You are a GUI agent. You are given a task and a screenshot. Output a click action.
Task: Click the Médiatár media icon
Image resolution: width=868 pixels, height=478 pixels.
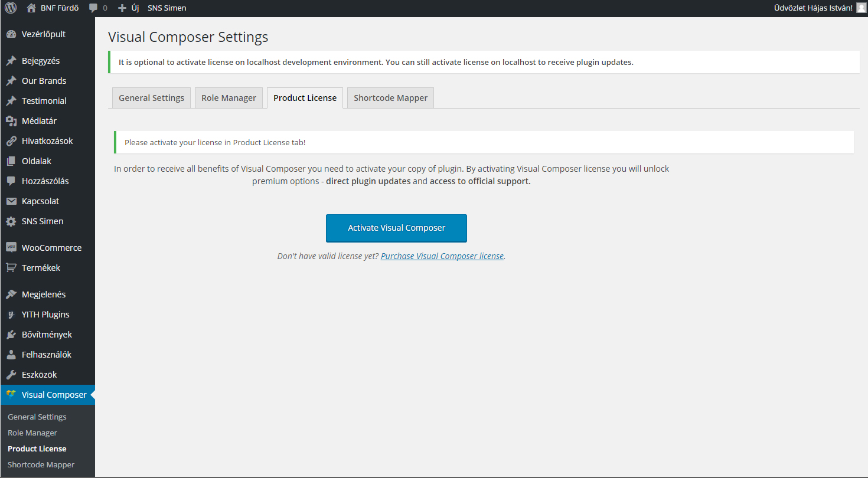(x=11, y=121)
